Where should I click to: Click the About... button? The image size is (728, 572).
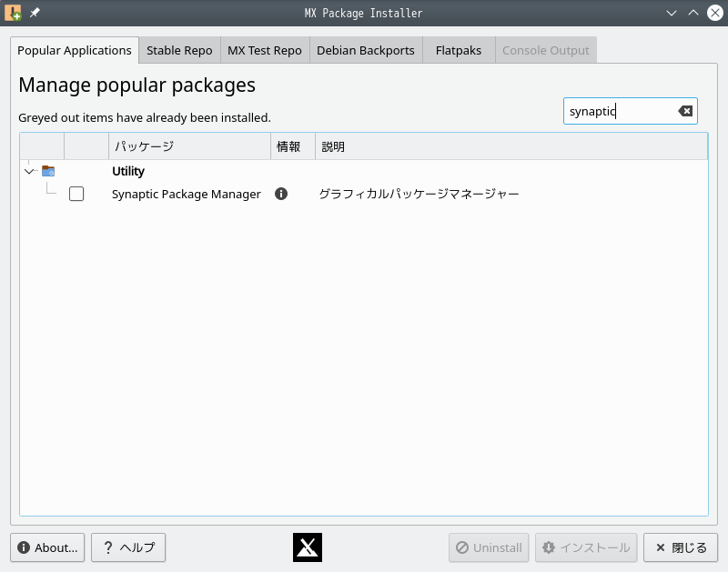(47, 547)
